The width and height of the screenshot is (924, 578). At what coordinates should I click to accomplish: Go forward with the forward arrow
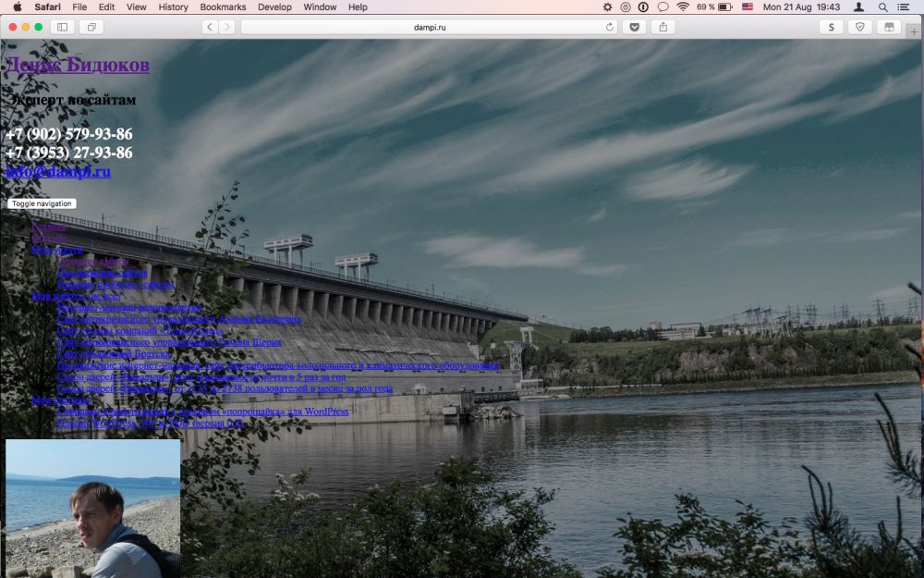[x=227, y=27]
